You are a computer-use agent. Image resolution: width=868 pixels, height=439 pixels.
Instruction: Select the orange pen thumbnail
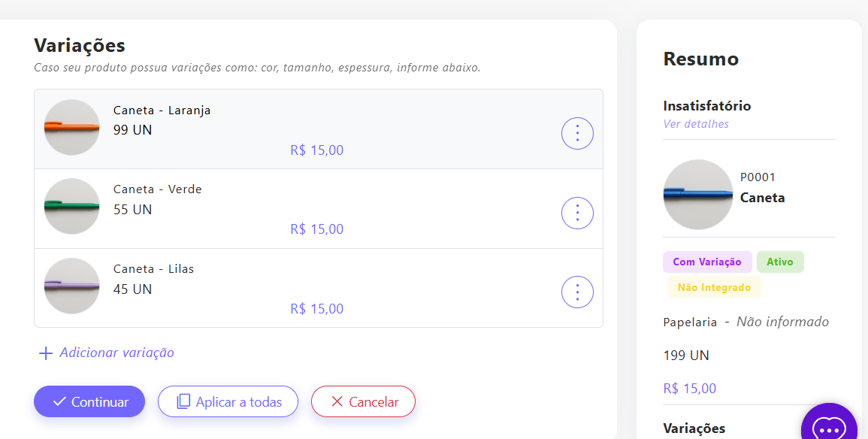71,128
